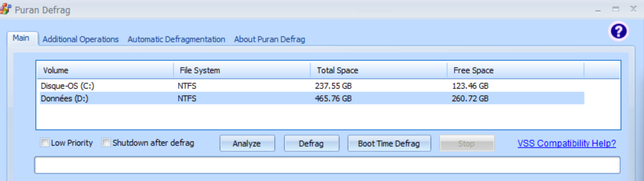The image size is (644, 181).
Task: Enable the Low Priority checkbox
Action: 45,143
